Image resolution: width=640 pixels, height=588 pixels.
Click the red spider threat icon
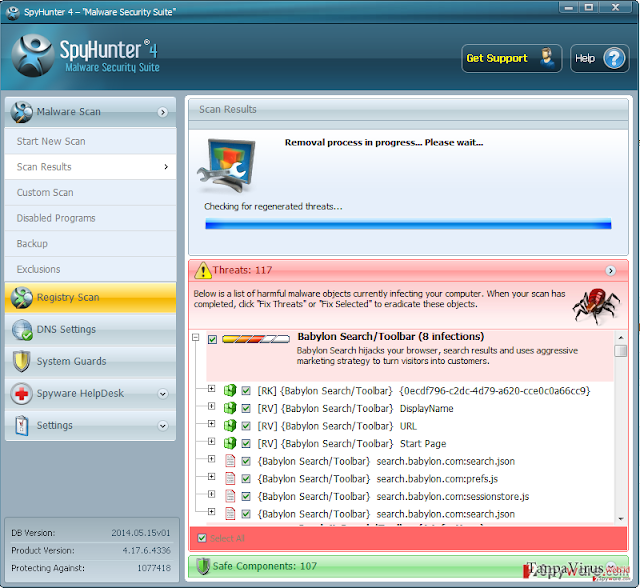(596, 306)
